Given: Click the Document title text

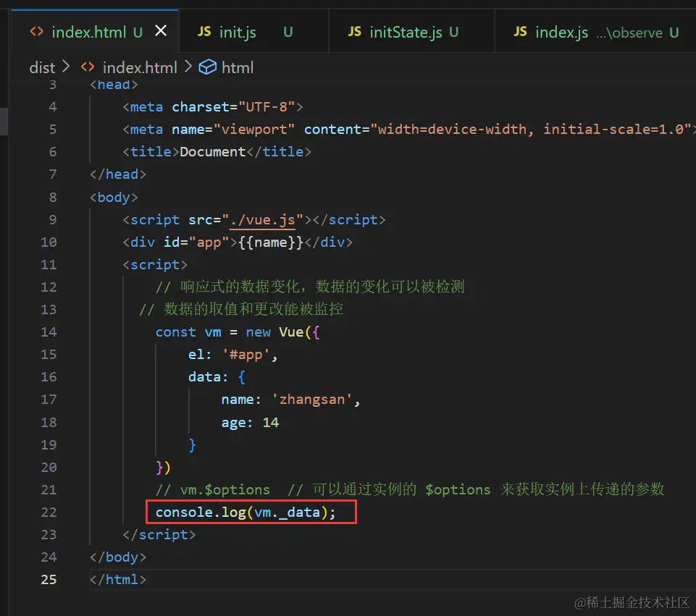Looking at the screenshot, I should 213,152.
